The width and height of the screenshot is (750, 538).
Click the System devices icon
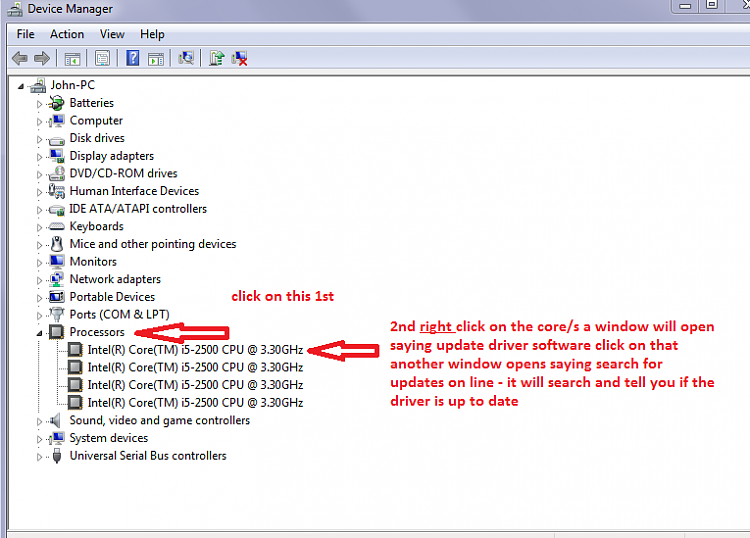[56, 438]
